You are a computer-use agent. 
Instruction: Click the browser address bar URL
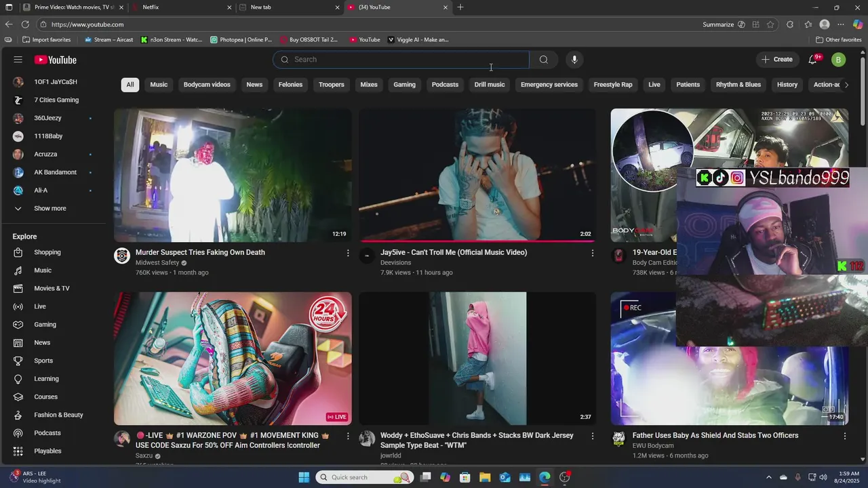point(87,24)
